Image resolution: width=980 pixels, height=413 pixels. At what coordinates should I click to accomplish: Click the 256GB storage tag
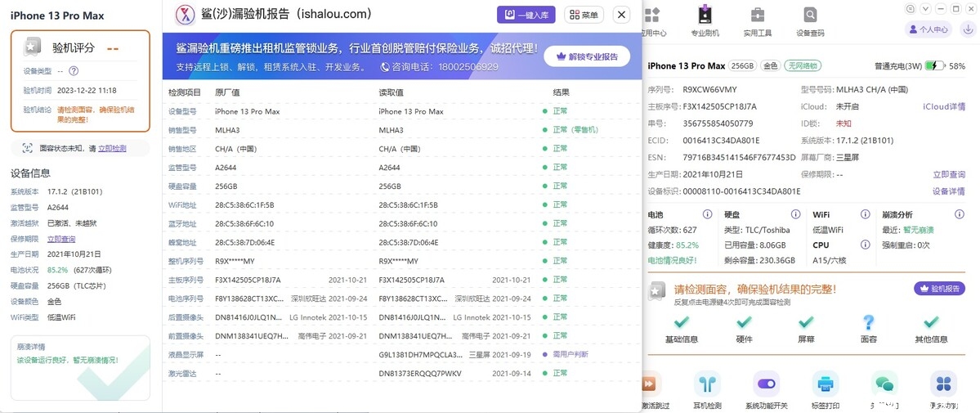point(743,65)
